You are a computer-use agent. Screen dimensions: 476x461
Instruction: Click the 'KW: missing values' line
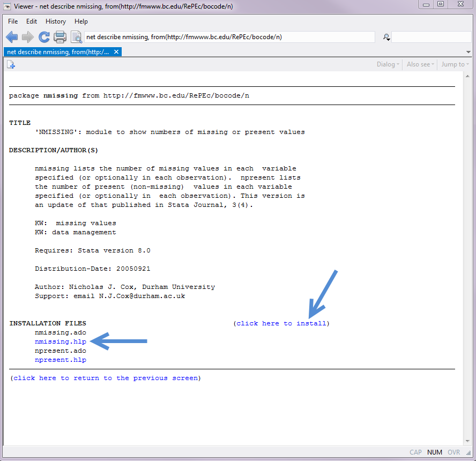[x=75, y=223]
